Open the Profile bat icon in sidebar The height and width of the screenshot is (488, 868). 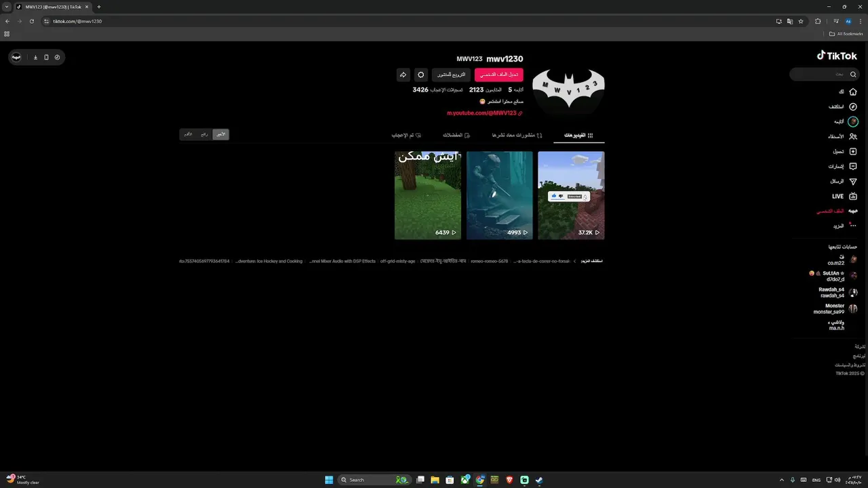pos(853,211)
